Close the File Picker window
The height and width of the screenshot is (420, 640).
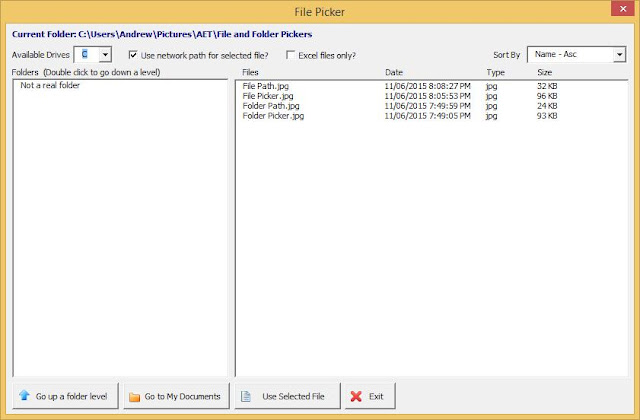click(623, 9)
